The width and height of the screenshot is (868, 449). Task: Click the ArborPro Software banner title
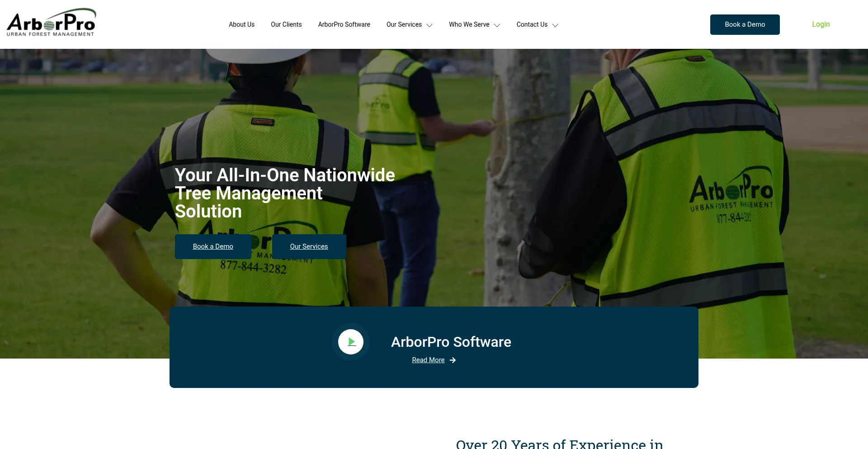tap(451, 342)
